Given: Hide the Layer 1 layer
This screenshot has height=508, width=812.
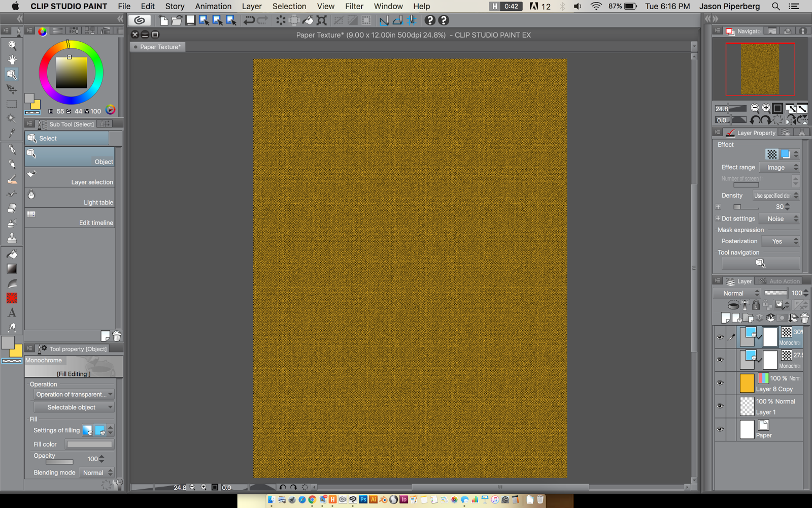Looking at the screenshot, I should point(720,406).
